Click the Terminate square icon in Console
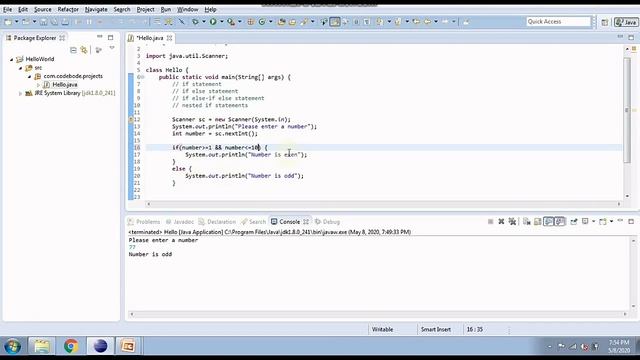The height and width of the screenshot is (360, 640). (x=491, y=222)
